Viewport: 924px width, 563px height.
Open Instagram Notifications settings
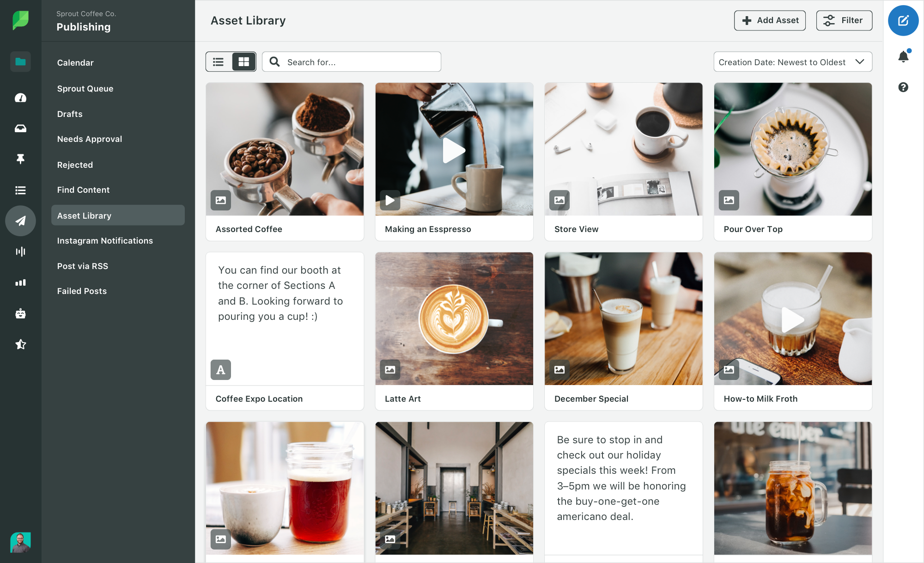(x=105, y=240)
